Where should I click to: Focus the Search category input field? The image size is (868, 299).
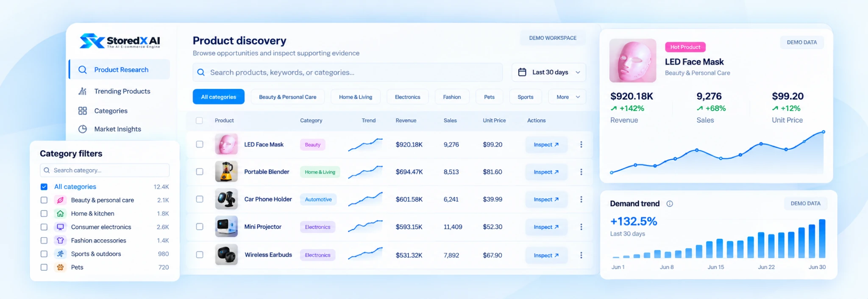point(105,170)
